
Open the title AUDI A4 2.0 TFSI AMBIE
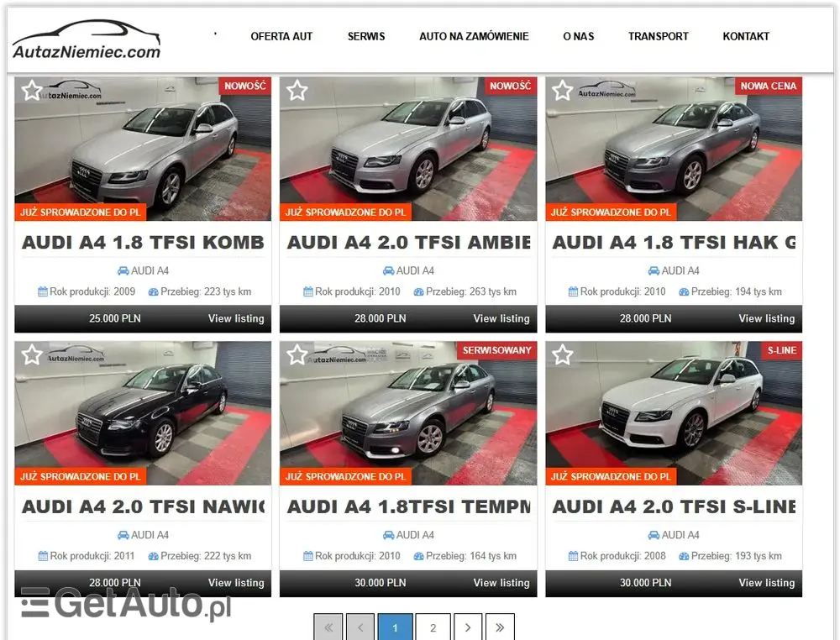click(409, 243)
